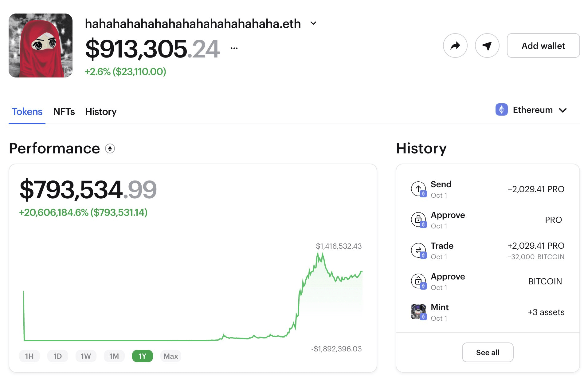Screen dimensions: 588x380
Task: Select the 1D chart range
Action: click(58, 356)
